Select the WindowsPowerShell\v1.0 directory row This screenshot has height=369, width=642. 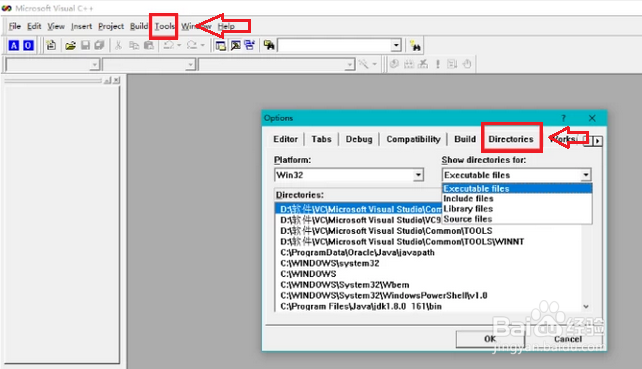tap(428, 296)
